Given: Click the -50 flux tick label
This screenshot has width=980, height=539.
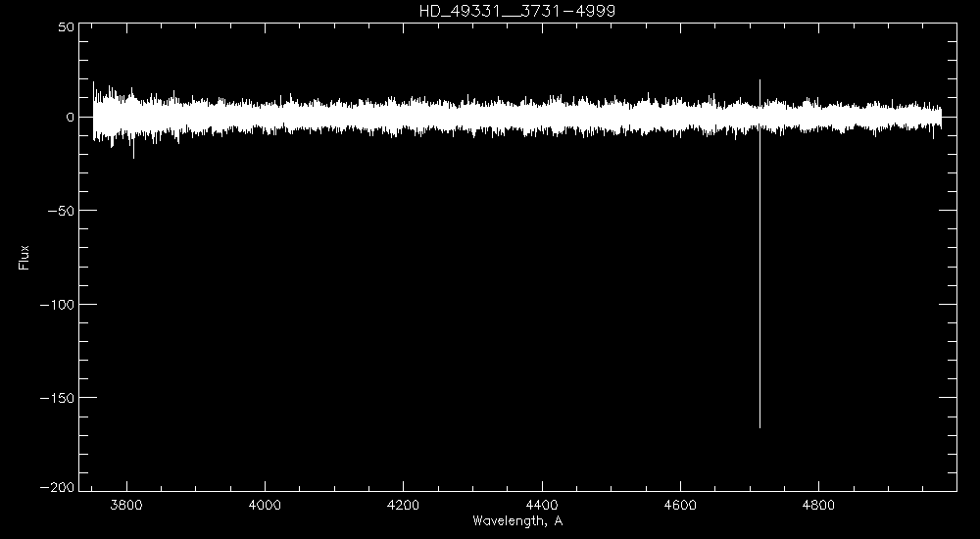Looking at the screenshot, I should [62, 211].
